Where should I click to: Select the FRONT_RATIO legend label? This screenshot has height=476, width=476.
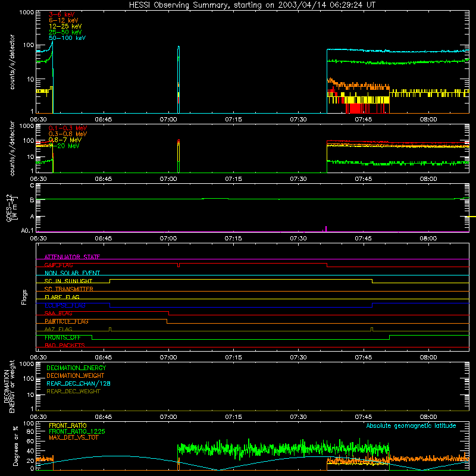pyautogui.click(x=68, y=425)
